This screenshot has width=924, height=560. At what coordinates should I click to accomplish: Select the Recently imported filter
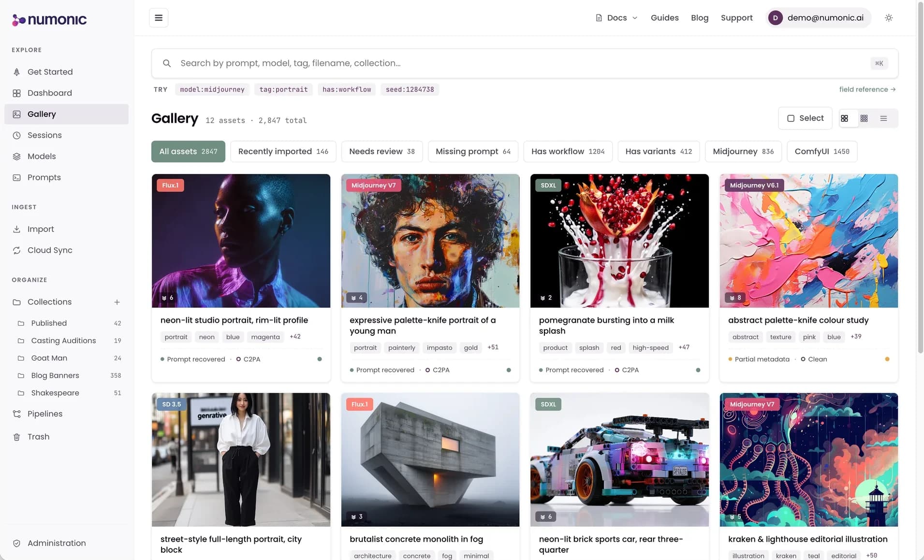click(x=283, y=152)
